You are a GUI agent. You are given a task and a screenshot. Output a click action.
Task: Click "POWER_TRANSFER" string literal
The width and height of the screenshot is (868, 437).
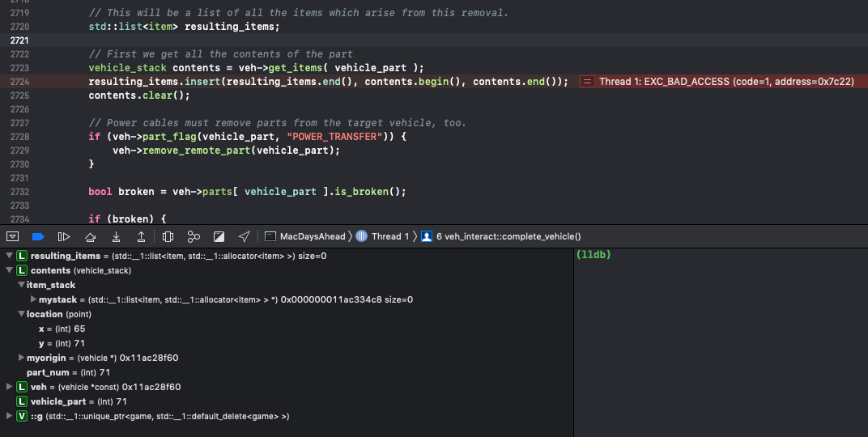tap(334, 137)
